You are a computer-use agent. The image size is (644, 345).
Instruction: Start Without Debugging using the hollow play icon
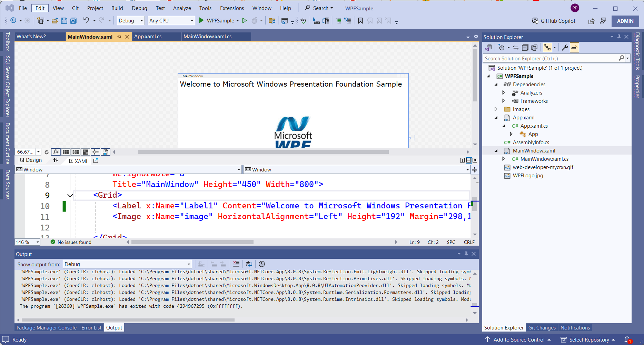(245, 21)
